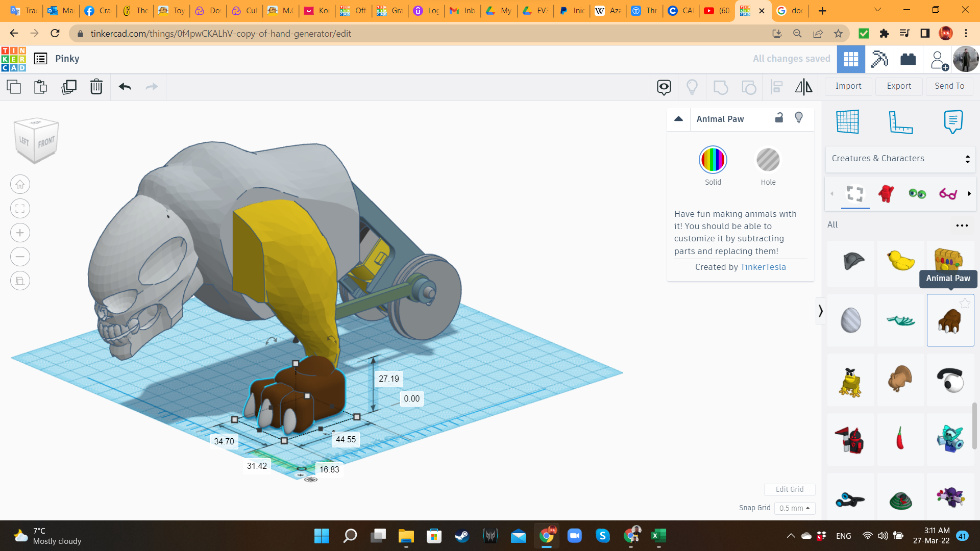The height and width of the screenshot is (551, 980).
Task: Click the Duplicate and repeat icon
Action: coord(69,87)
